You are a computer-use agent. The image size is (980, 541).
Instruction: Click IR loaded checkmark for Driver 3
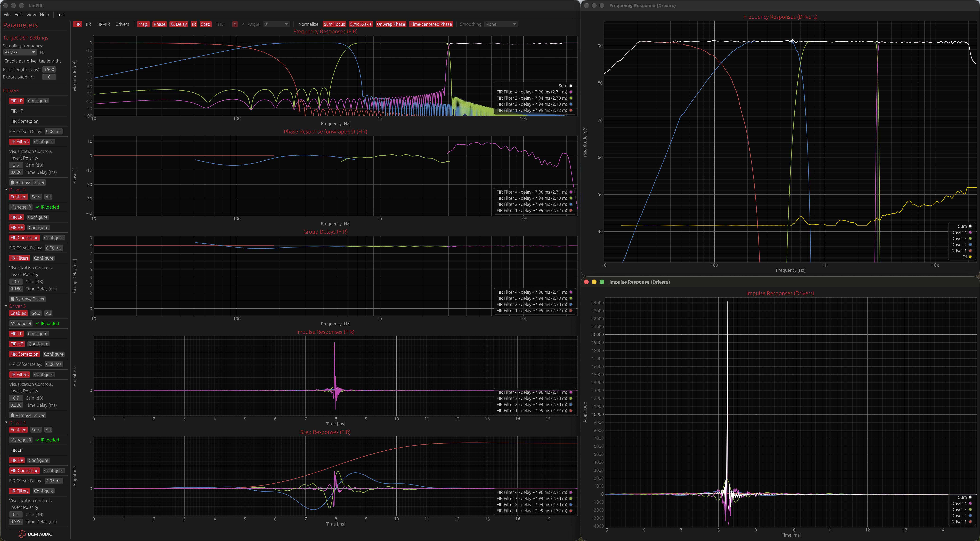(38, 324)
